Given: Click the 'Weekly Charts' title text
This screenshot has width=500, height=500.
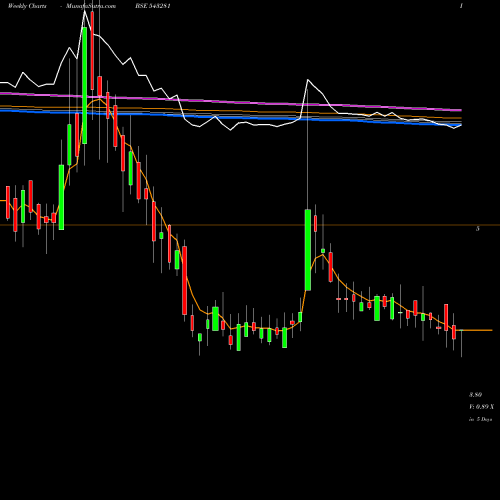Looking at the screenshot, I should pos(27,6).
